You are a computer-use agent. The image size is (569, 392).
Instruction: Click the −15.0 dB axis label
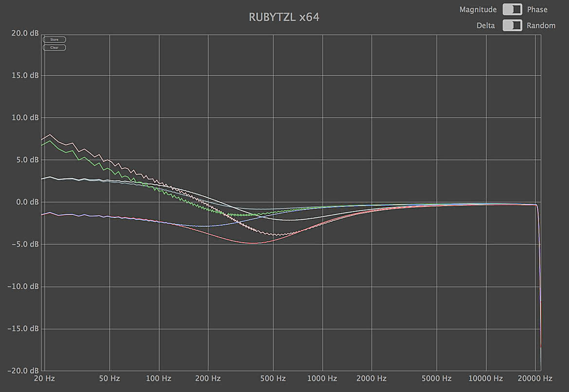[x=23, y=328]
